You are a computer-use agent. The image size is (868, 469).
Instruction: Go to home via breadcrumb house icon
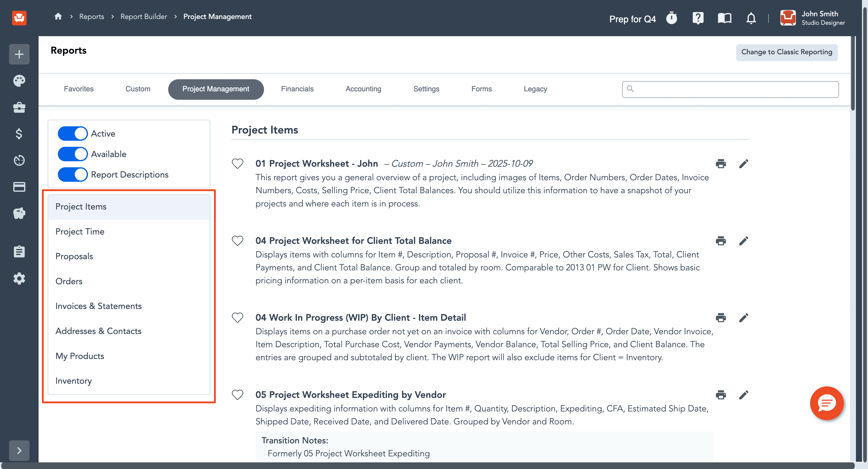[58, 16]
